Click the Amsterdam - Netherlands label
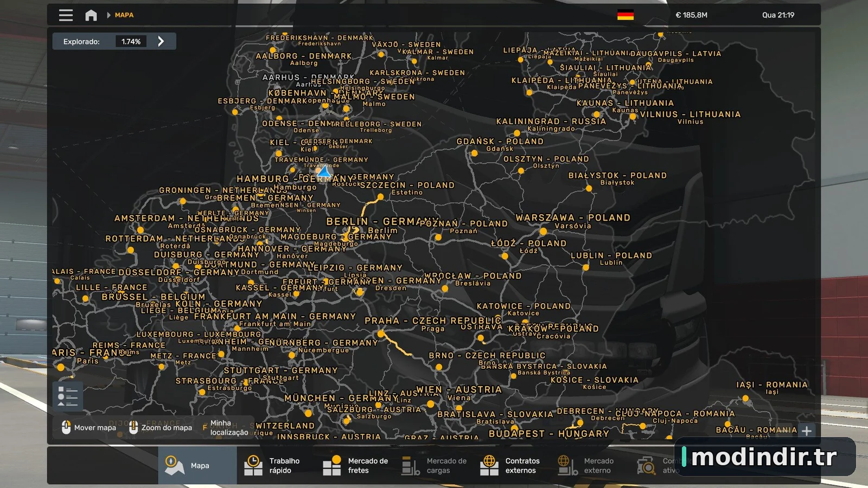The image size is (868, 488). 187,218
